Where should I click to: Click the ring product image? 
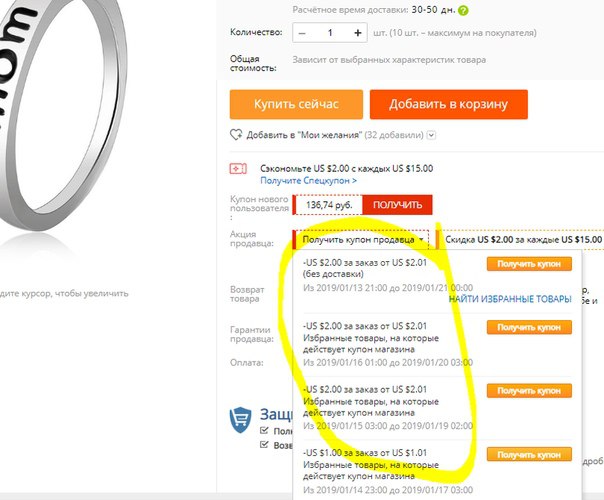(62, 116)
